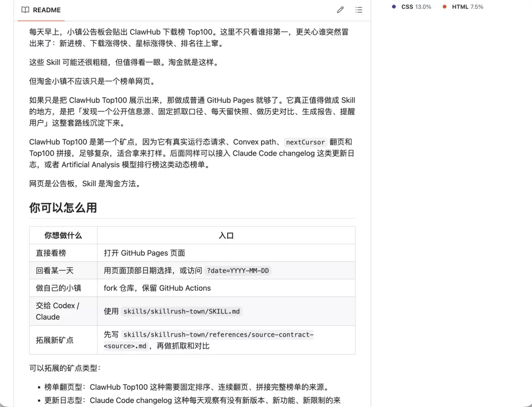This screenshot has width=532, height=407.
Task: Click the line 但淘金小镇不应该只是一个榜单网页。
Action: 93,81
